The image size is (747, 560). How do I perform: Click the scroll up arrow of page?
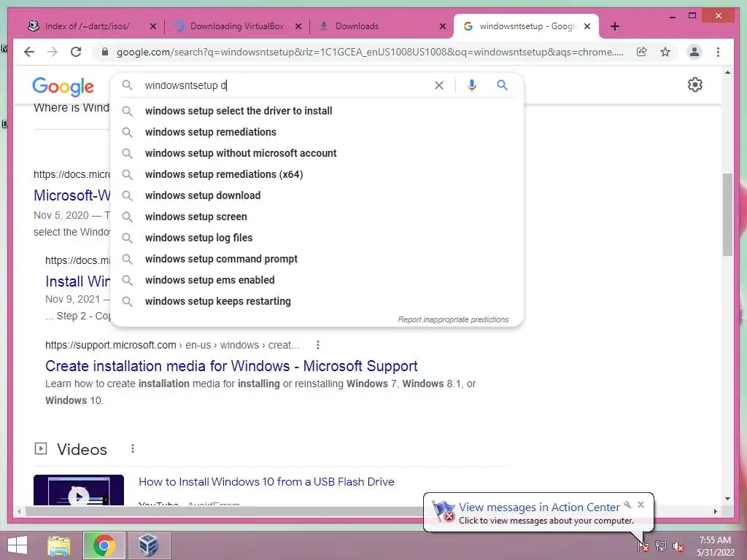(727, 72)
